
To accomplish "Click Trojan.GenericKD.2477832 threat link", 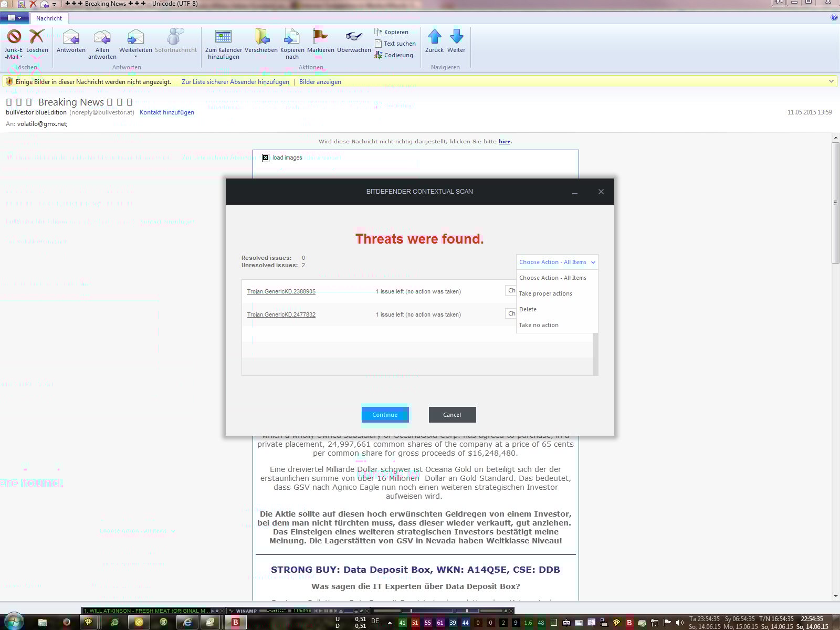I will (281, 314).
